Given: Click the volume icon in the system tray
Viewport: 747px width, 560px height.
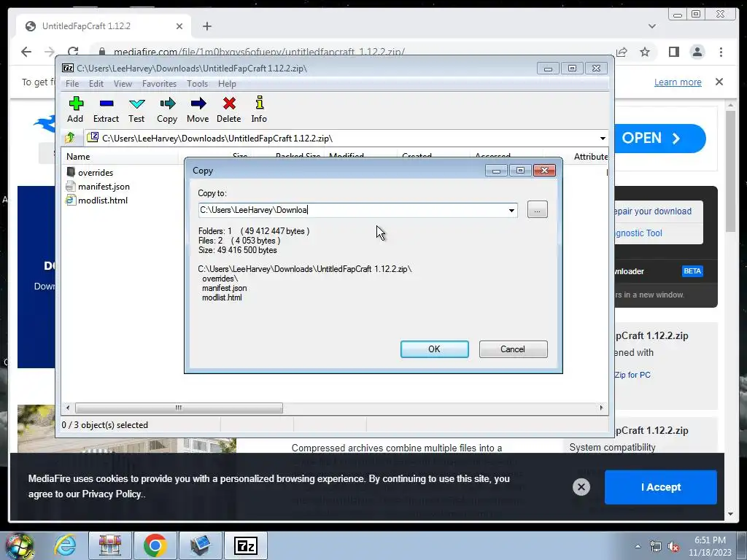Looking at the screenshot, I should click(x=673, y=547).
